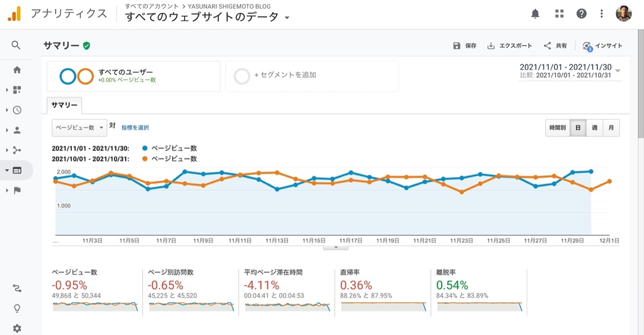
Task: Open the Customization dashboards sidebar icon
Action: 17,90
